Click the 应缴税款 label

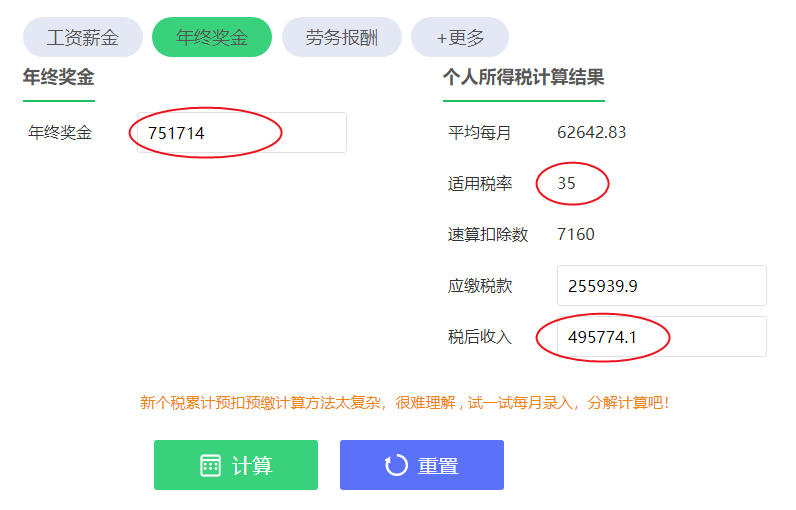point(480,286)
